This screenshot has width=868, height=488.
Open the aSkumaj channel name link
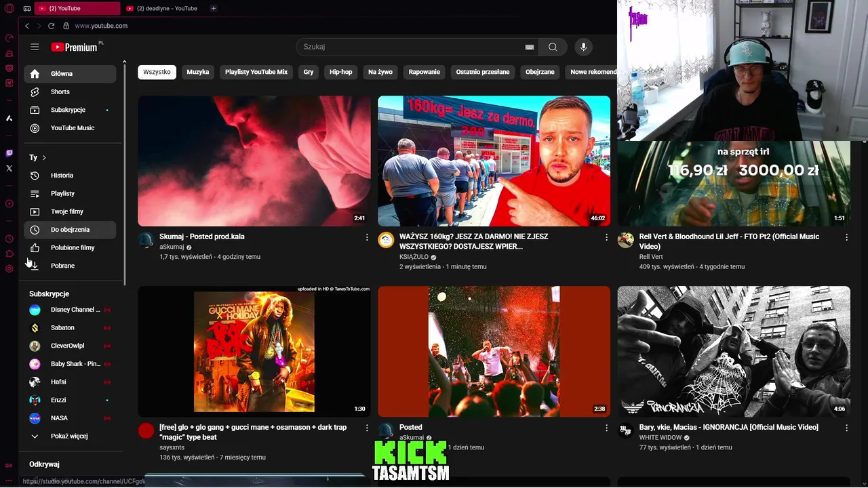point(172,247)
